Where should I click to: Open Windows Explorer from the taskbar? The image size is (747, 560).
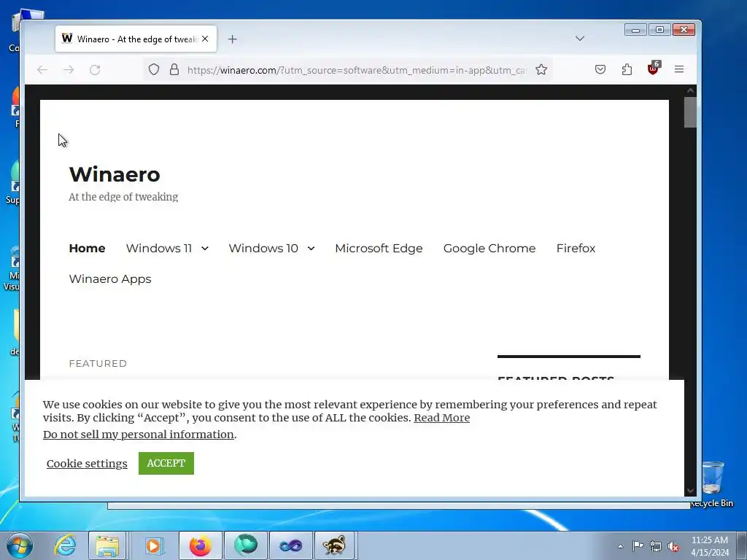click(107, 545)
